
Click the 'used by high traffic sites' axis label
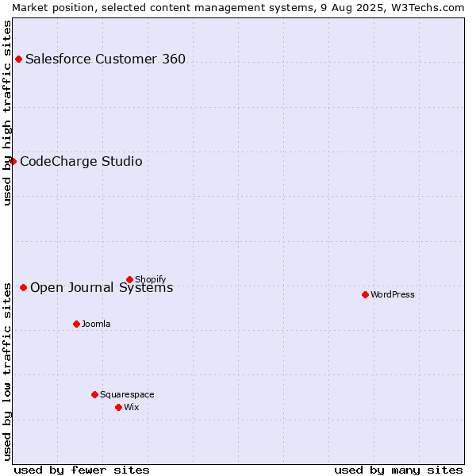[x=6, y=113]
